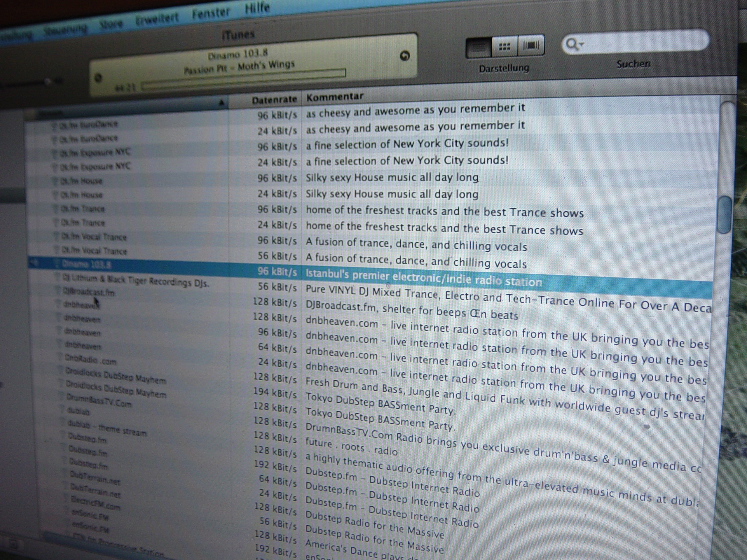747x560 pixels.
Task: Click the small round icon left of progress
Action: (x=98, y=78)
